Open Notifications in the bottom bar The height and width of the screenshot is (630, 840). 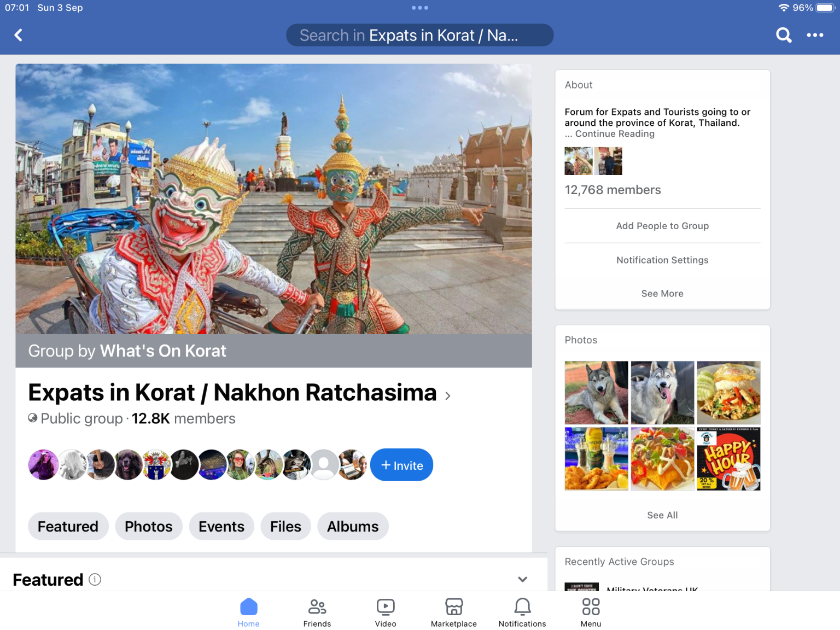pyautogui.click(x=522, y=612)
